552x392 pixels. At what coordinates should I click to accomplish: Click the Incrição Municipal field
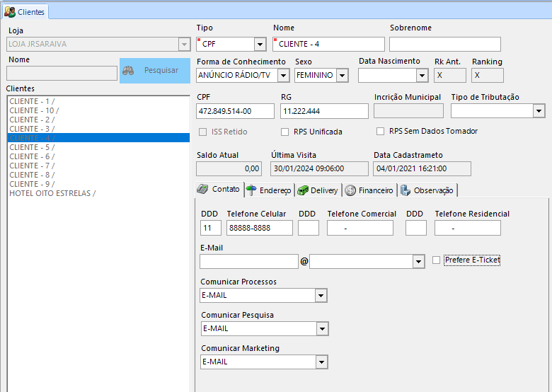point(408,111)
